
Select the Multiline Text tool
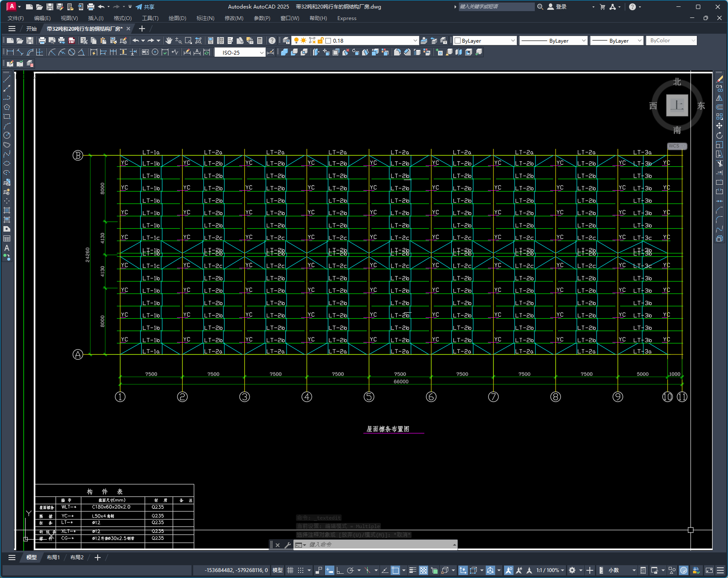click(7, 248)
